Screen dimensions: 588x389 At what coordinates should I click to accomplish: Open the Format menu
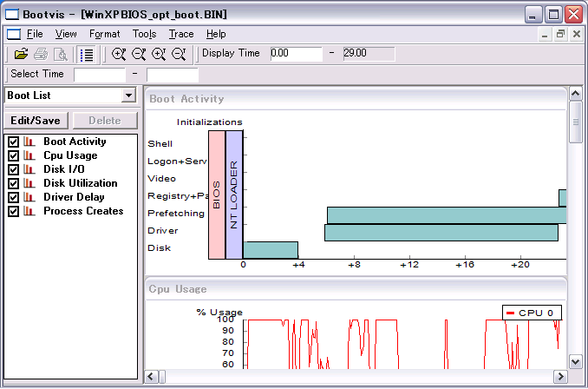[x=105, y=34]
